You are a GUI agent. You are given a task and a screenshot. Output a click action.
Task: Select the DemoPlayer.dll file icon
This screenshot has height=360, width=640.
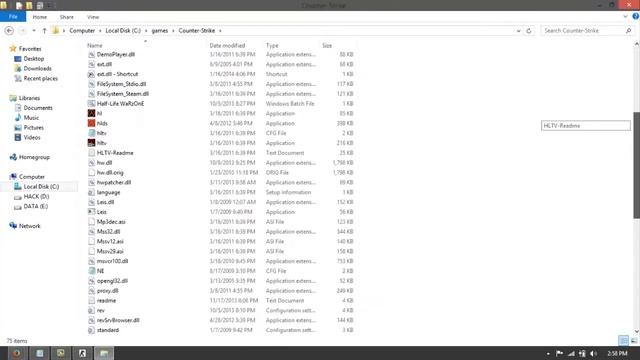(91, 54)
